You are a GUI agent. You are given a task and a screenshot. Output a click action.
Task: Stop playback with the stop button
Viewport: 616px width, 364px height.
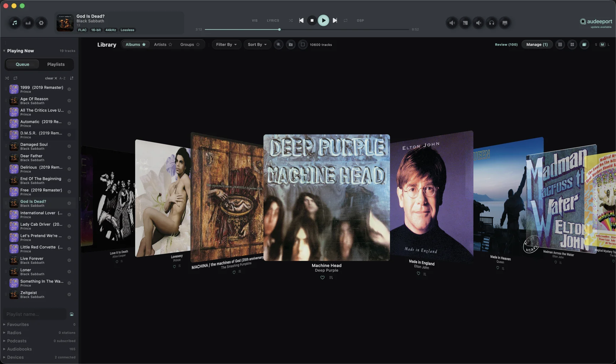tap(312, 20)
